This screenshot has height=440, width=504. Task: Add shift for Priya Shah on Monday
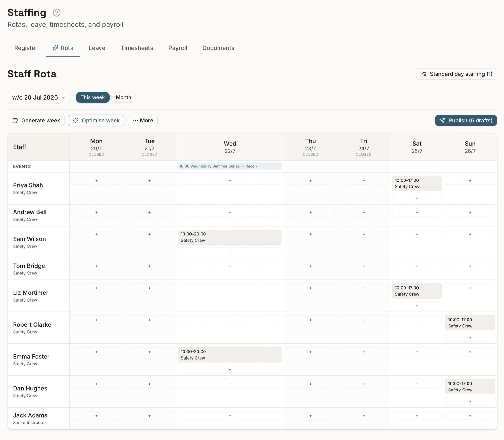96,180
